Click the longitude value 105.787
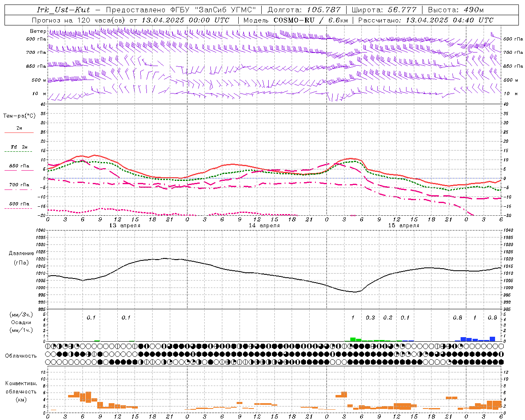The image size is (525, 420). pos(324,10)
